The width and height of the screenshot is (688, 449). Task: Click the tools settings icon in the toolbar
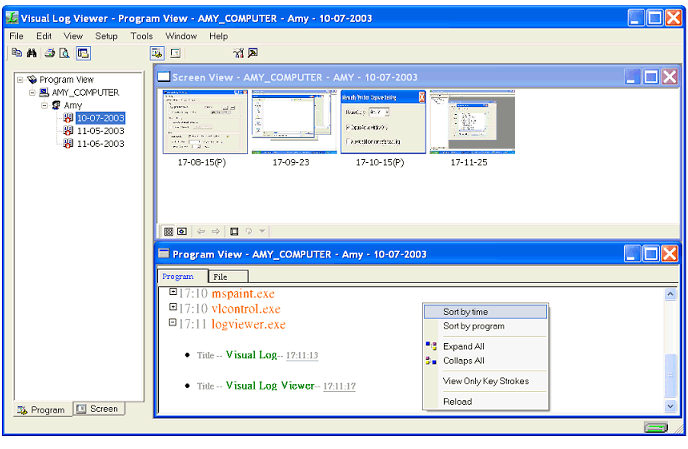click(238, 53)
